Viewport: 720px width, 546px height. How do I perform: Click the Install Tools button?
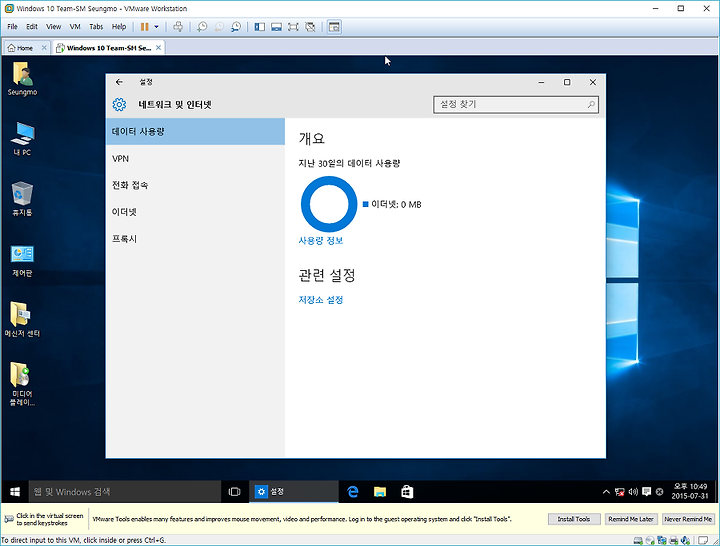(x=574, y=519)
